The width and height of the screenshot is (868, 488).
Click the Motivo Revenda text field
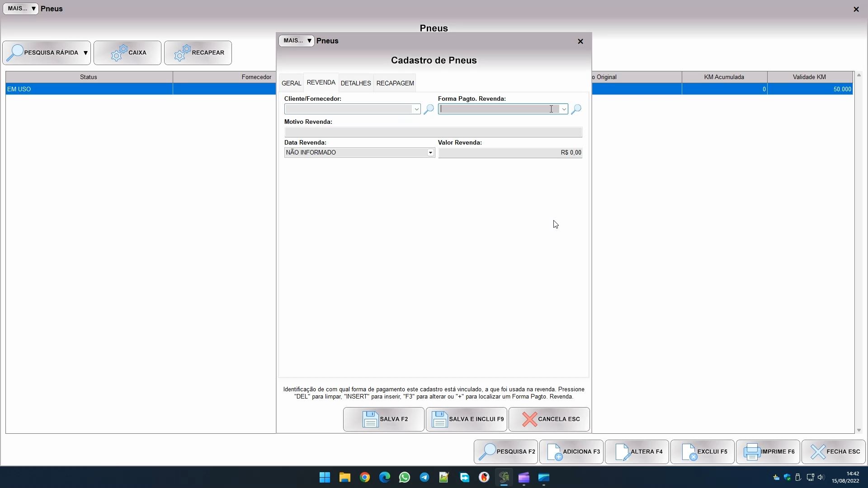pyautogui.click(x=433, y=132)
